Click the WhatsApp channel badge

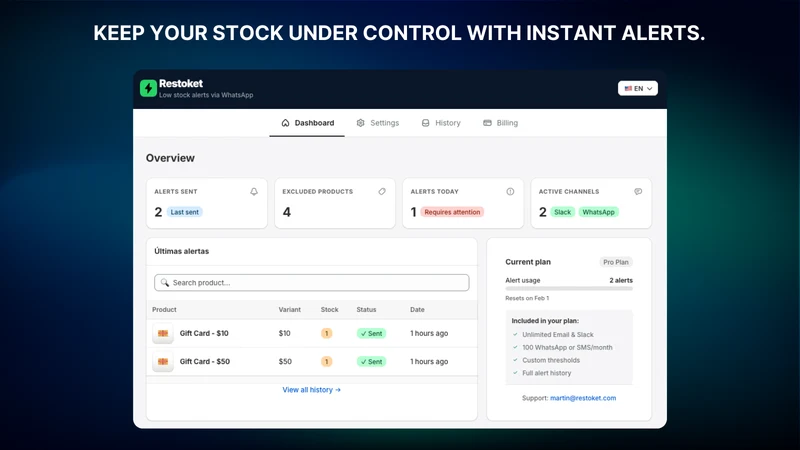coord(598,212)
